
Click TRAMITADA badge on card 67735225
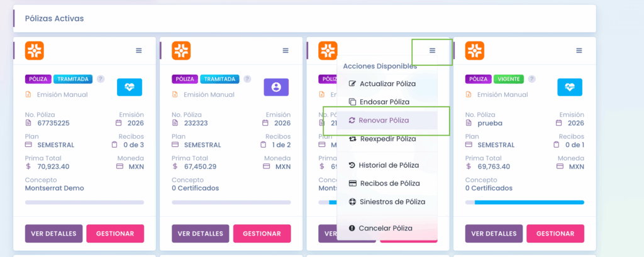[x=73, y=79]
